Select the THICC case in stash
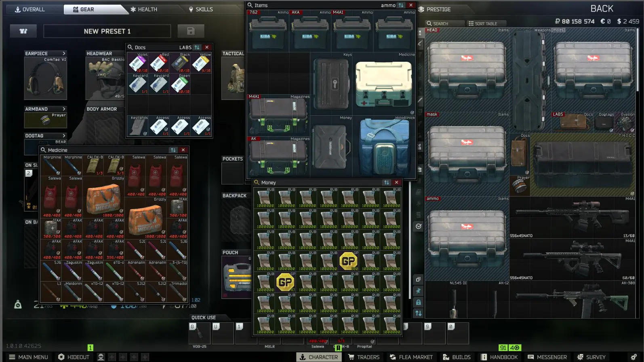The height and width of the screenshot is (362, 644). pyautogui.click(x=583, y=165)
